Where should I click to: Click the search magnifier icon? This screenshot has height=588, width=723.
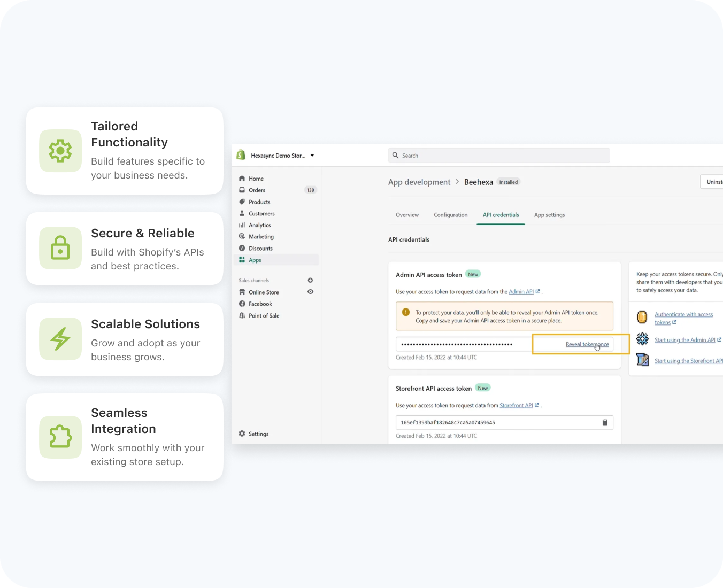point(395,155)
